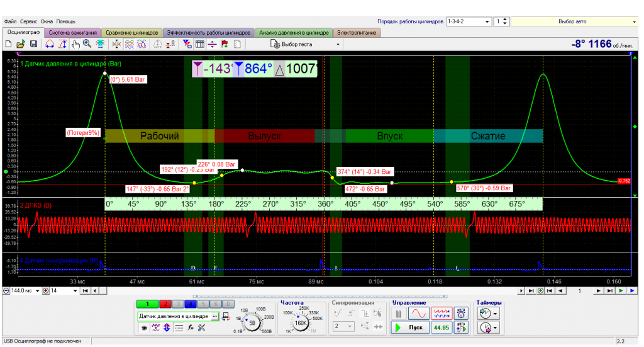Toggle the D digital channel button

point(228,304)
